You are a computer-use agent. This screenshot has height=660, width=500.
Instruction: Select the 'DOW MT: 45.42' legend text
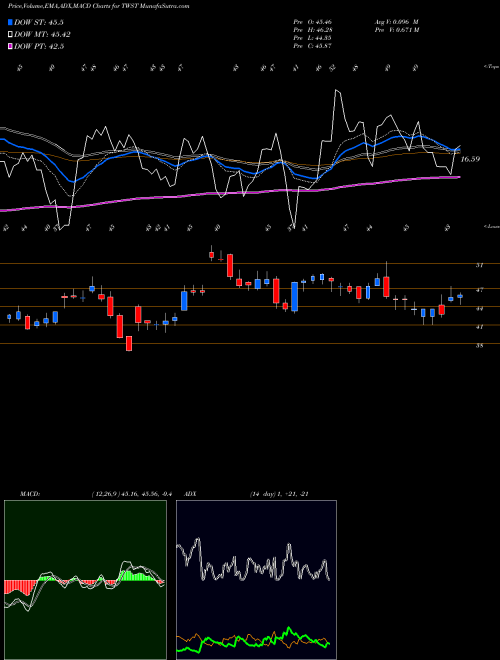42,35
